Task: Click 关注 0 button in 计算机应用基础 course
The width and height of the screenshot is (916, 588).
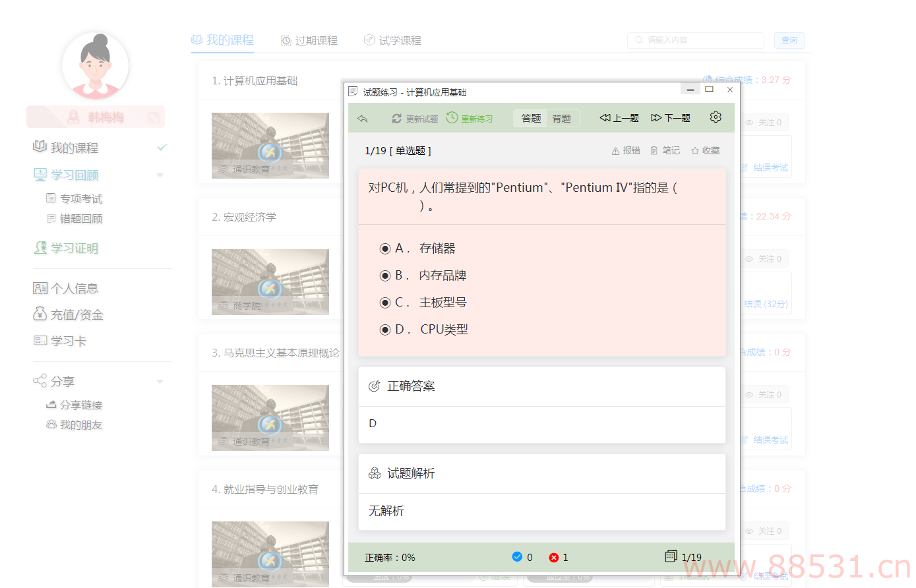Action: pyautogui.click(x=764, y=123)
